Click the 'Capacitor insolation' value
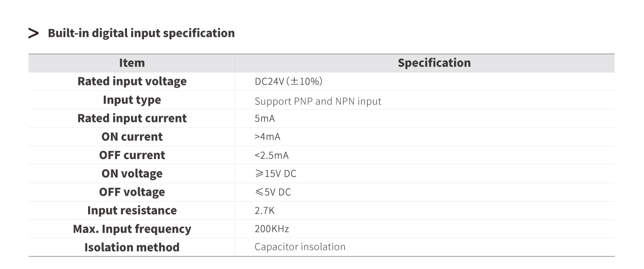This screenshot has height=269, width=644. 300,247
